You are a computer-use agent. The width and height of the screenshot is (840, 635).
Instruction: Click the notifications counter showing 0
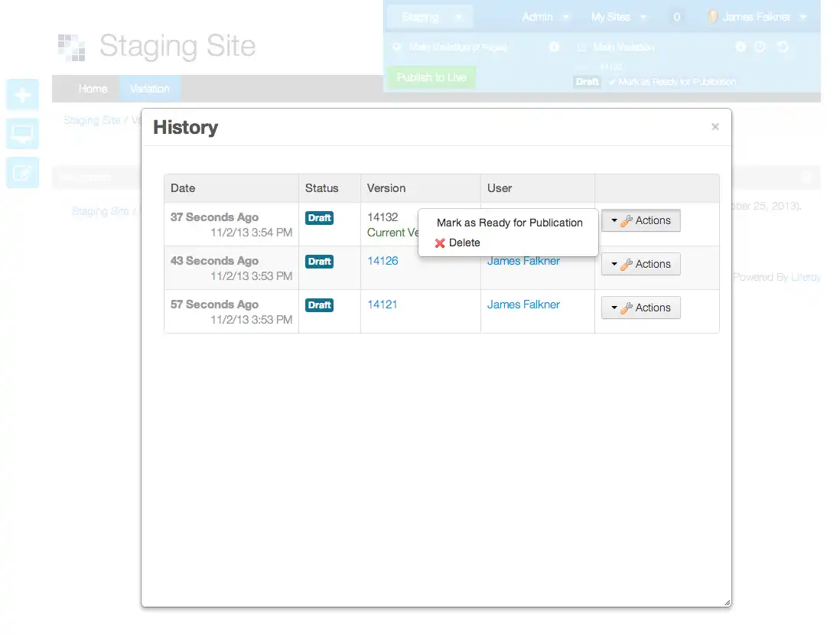tap(676, 16)
